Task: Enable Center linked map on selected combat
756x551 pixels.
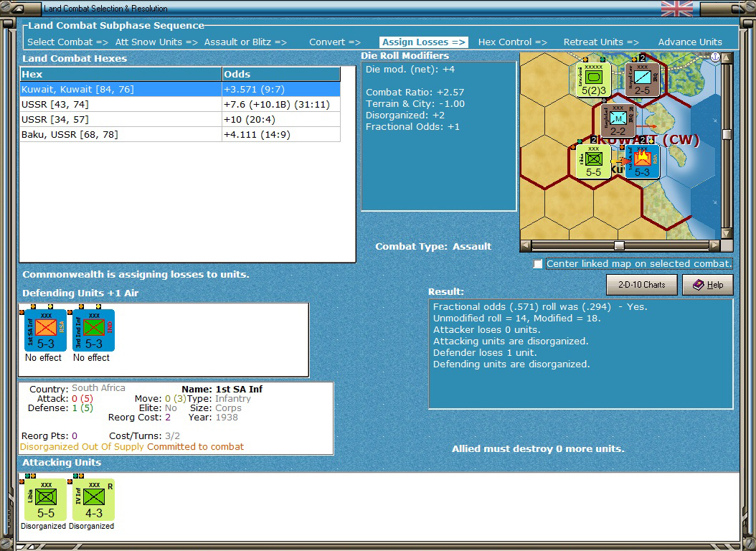Action: click(x=537, y=264)
